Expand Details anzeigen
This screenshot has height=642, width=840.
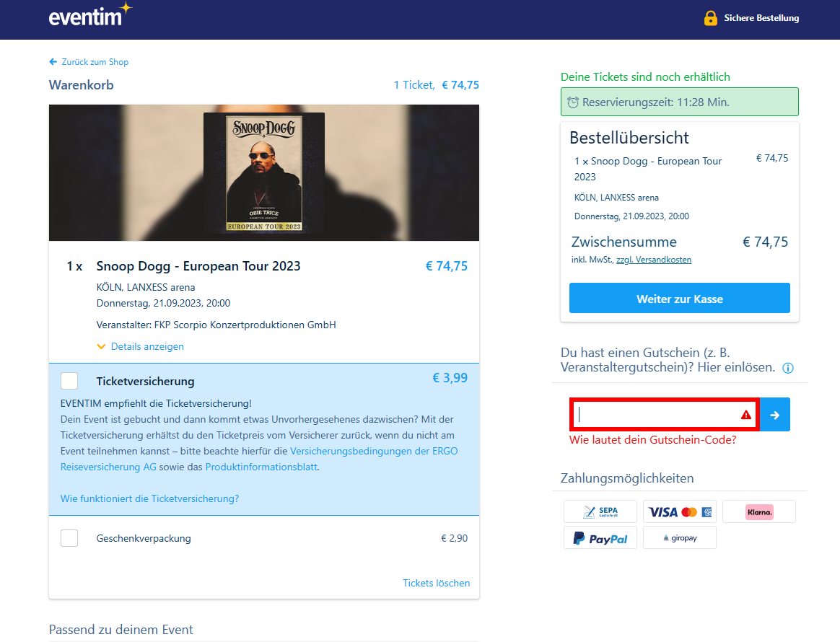click(140, 346)
